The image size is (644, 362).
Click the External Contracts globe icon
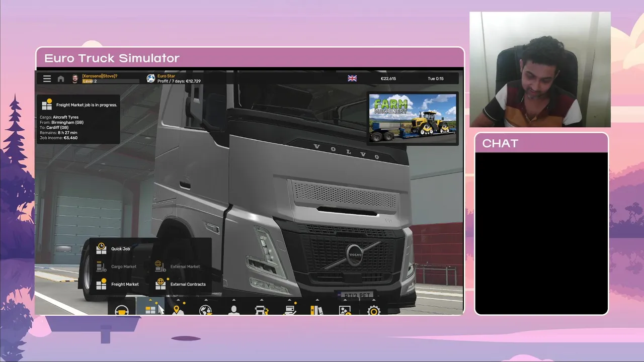(160, 284)
